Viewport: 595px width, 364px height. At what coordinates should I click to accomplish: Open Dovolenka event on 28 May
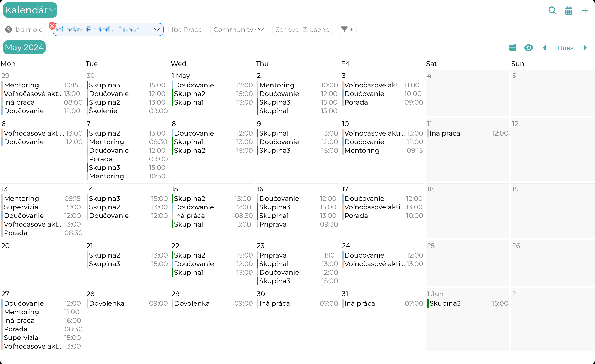pos(127,303)
